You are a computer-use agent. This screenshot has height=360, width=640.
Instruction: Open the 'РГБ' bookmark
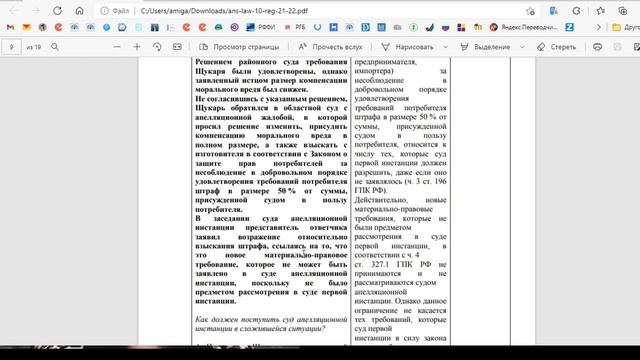(296, 27)
